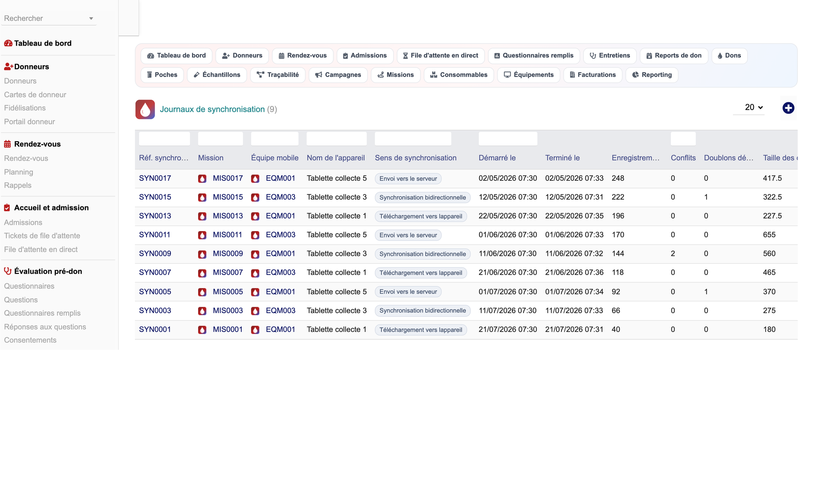This screenshot has width=815, height=504.
Task: Click the team icon beside EQM001 in SYN0013 row
Action: coord(255,216)
